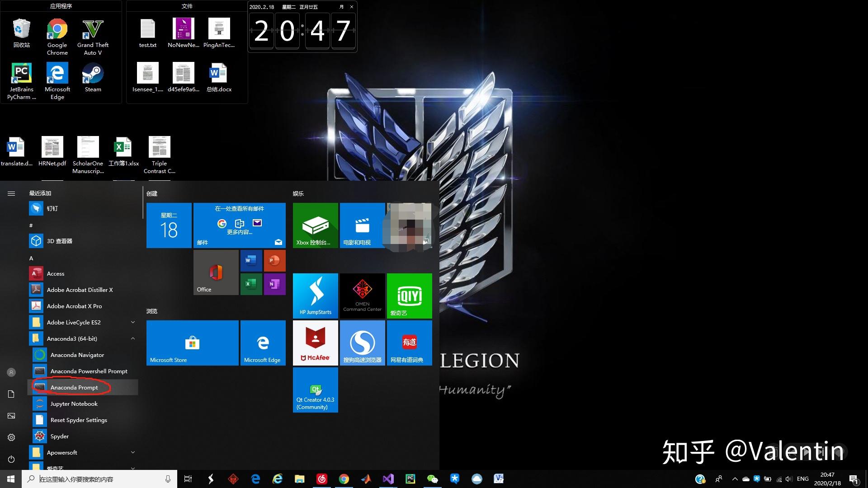The image size is (868, 488).
Task: Select HRNet.pdf on desktop
Action: [x=52, y=151]
